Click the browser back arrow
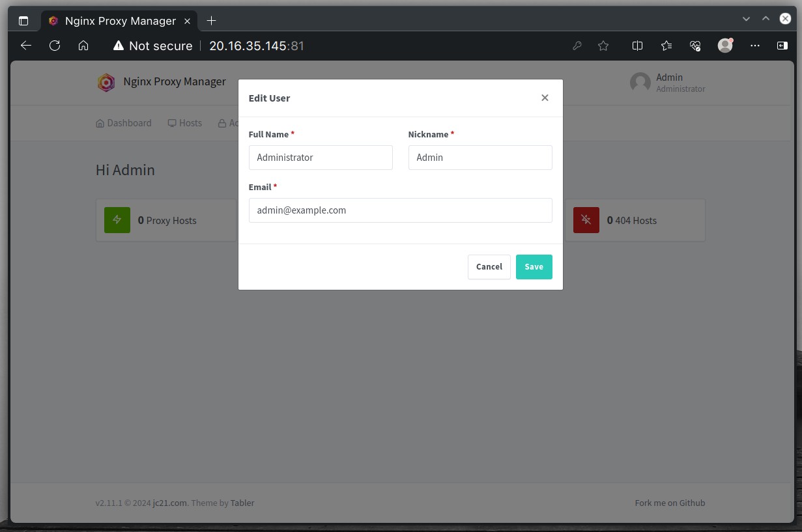Viewport: 802px width, 532px height. point(26,46)
